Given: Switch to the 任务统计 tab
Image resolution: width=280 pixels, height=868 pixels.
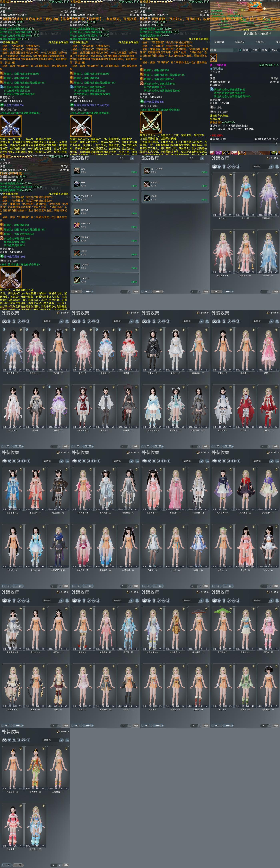Looking at the screenshot, I should (260, 42).
